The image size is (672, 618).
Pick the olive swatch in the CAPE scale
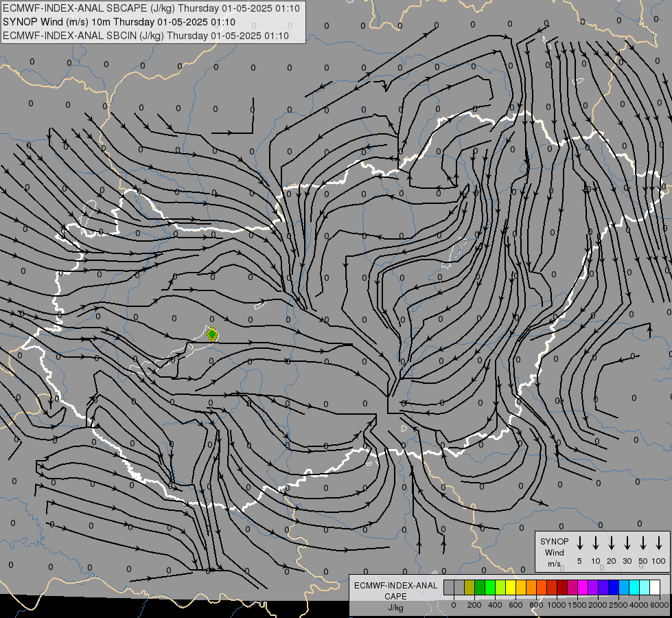[470, 587]
